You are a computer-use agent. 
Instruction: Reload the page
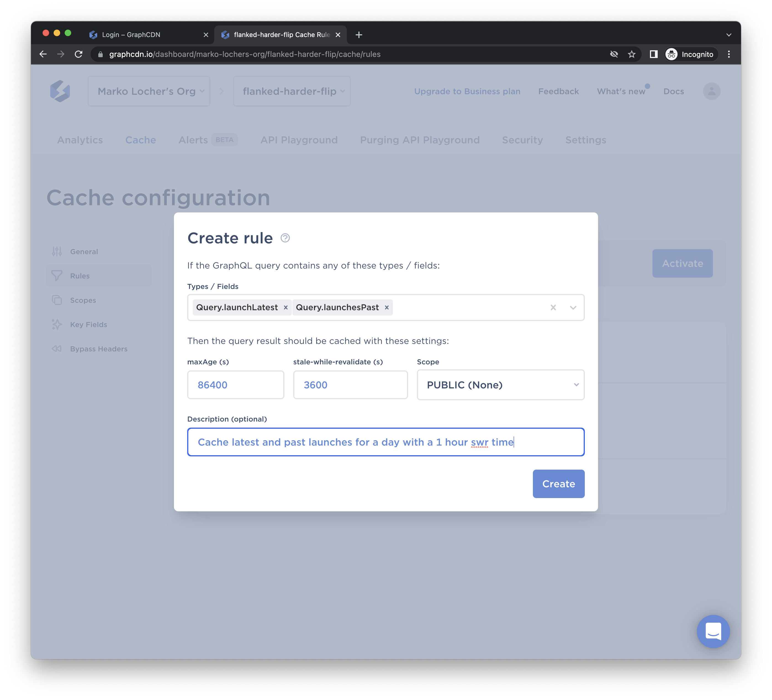(x=78, y=54)
